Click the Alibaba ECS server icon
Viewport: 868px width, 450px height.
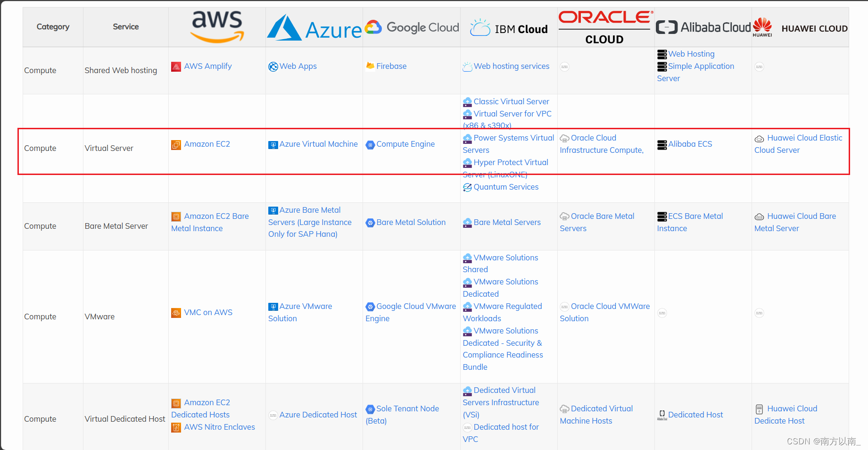662,144
